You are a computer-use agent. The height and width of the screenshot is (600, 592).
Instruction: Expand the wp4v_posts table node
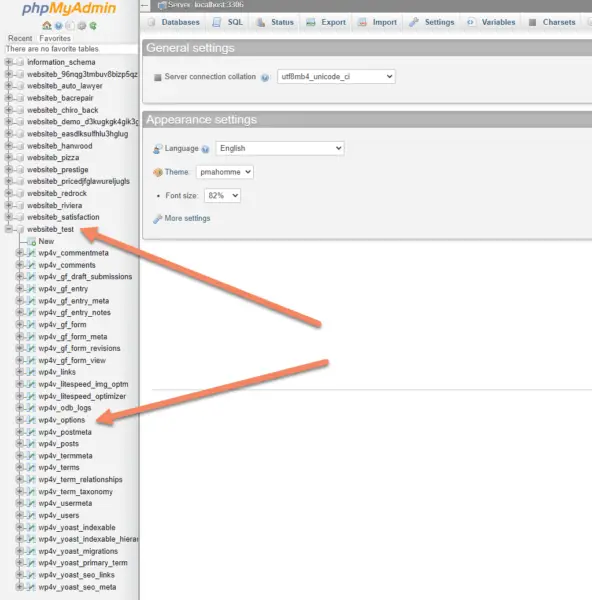point(19,443)
